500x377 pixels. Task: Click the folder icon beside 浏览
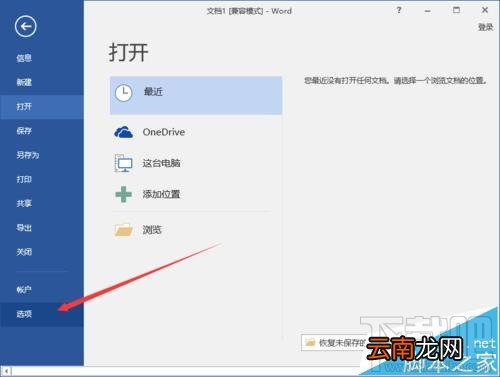tap(124, 230)
